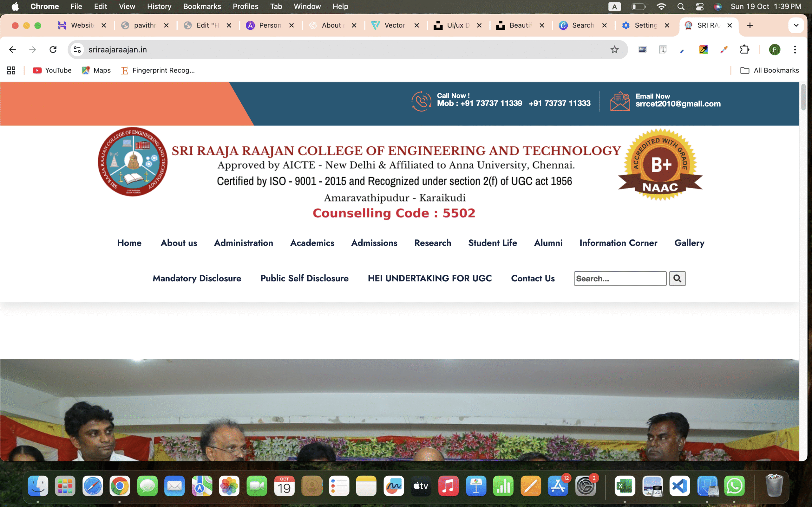Click the page scrollbar on the right
812x507 pixels.
pos(803,97)
